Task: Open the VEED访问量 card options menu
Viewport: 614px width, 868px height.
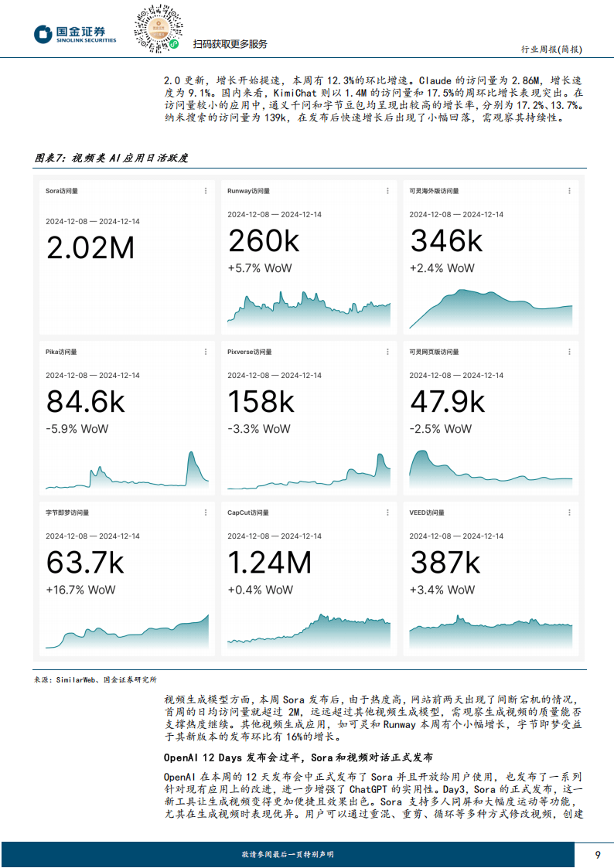Action: pos(569,512)
